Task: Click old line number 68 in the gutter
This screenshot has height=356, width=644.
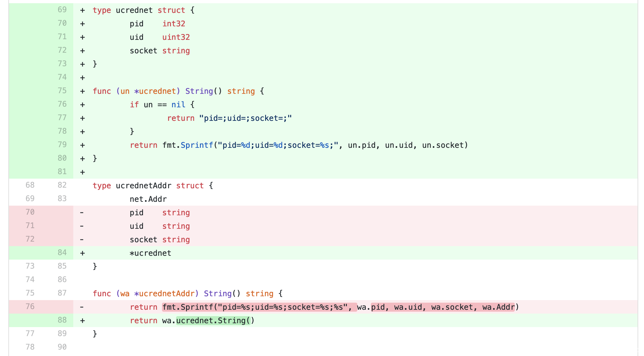Action: 30,185
